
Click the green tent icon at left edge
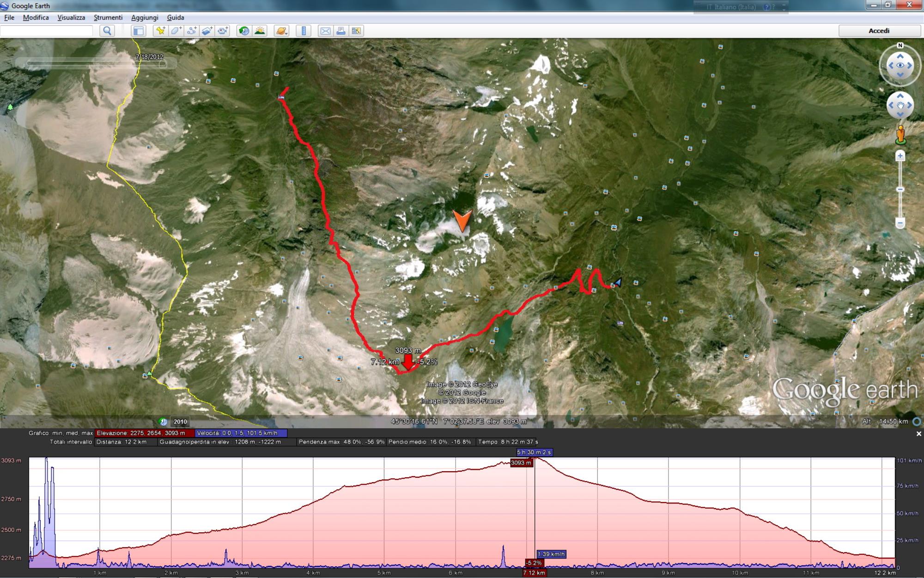(x=10, y=107)
